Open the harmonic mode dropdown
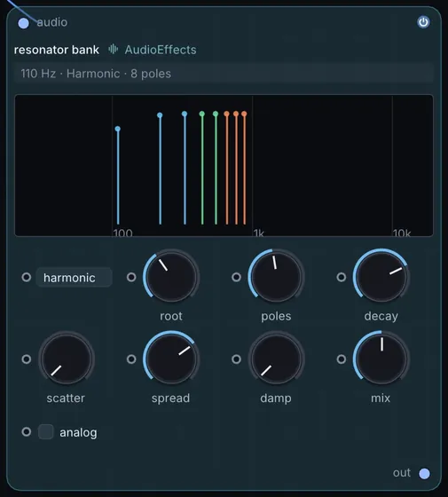 click(x=74, y=277)
